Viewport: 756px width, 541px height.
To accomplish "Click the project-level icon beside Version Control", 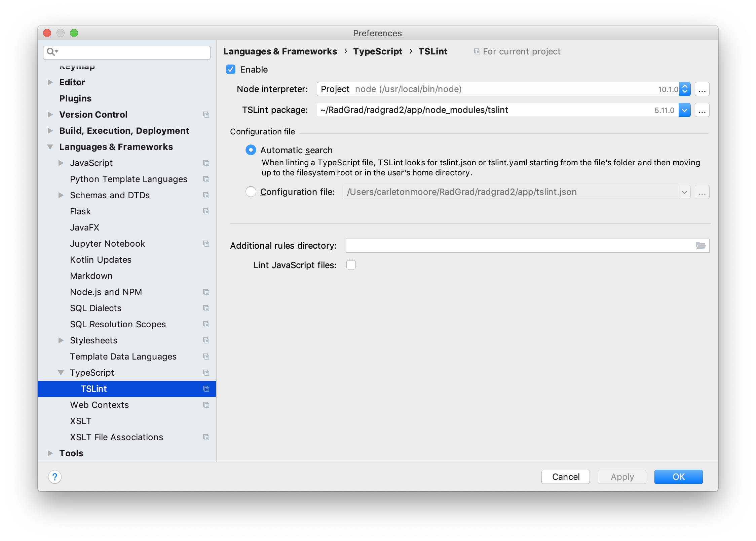I will 206,115.
